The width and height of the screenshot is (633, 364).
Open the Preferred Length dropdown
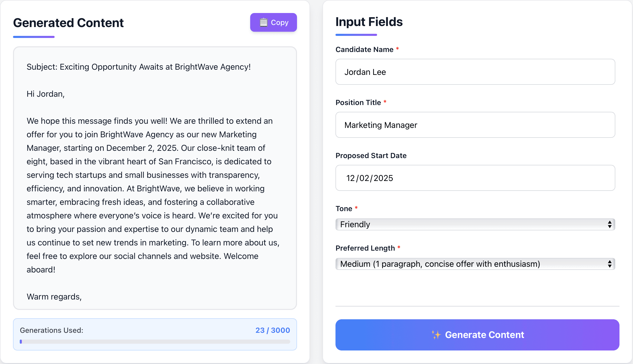(475, 264)
